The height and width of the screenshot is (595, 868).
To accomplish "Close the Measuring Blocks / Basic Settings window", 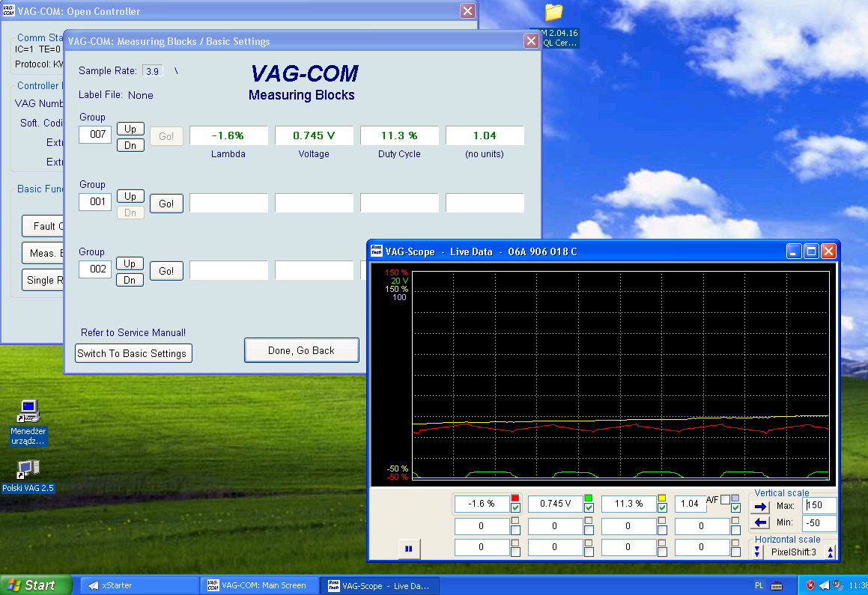I will point(531,41).
